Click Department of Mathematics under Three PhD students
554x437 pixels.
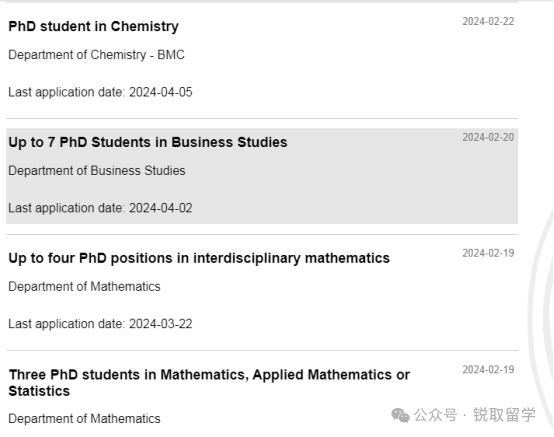[84, 419]
